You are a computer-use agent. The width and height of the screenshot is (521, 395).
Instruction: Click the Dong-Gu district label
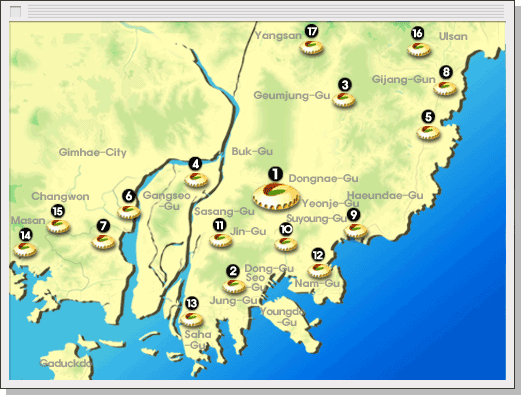269,268
